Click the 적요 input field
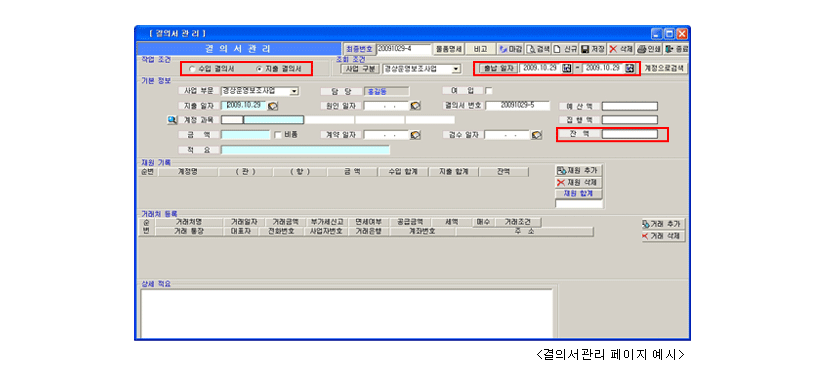The image size is (825, 384). tap(305, 150)
